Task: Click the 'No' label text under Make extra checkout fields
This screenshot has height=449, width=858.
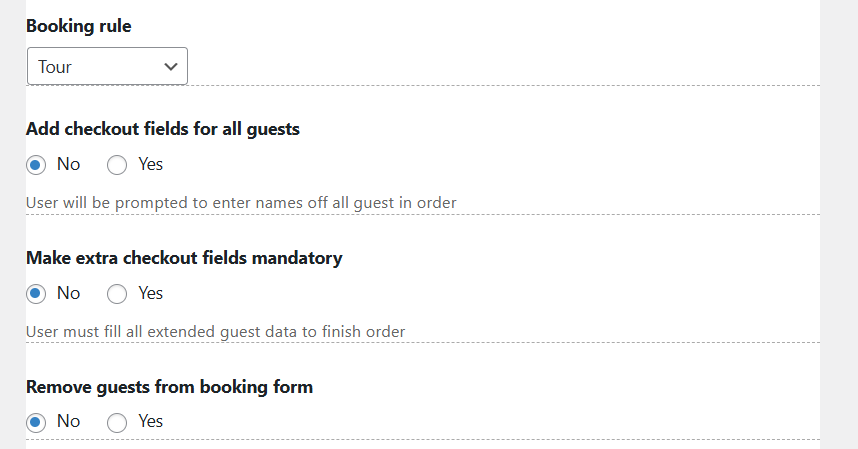Action: (68, 293)
